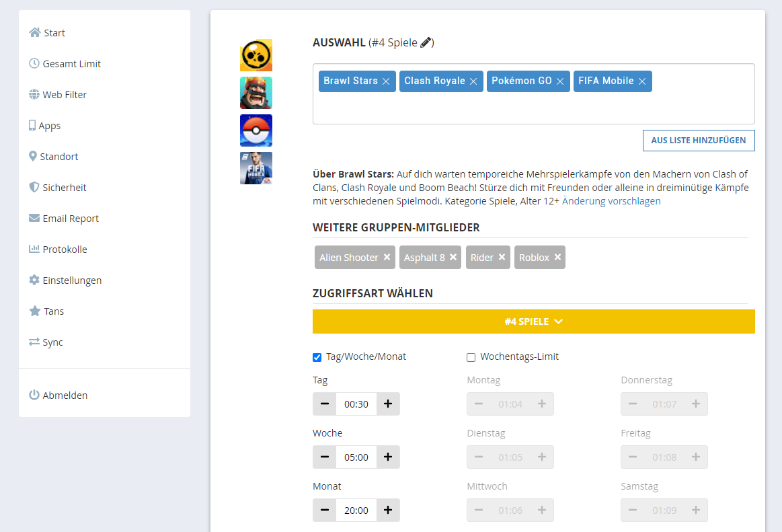This screenshot has width=782, height=532.
Task: Click the Tag time field 00:30
Action: (356, 404)
